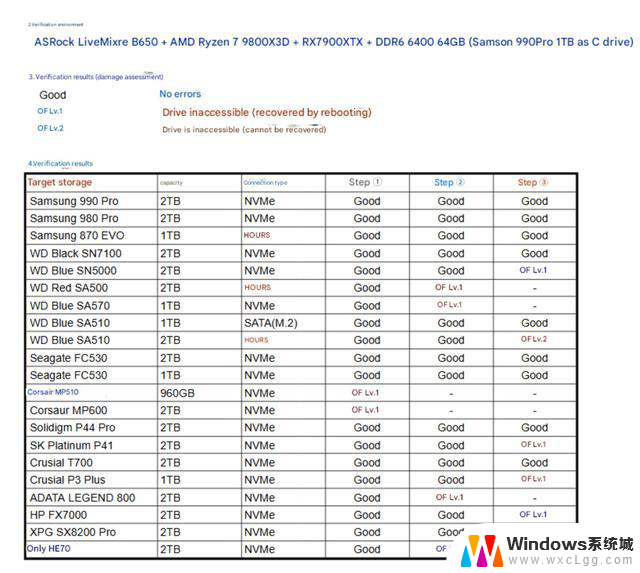Click the NVMe cell in XPG SX8200 Pro row
The width and height of the screenshot is (640, 573).
tap(259, 532)
